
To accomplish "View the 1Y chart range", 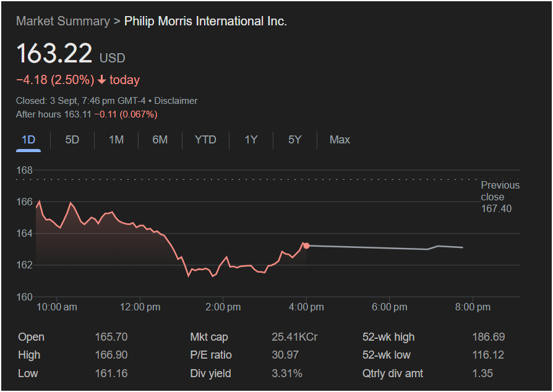I will 251,140.
